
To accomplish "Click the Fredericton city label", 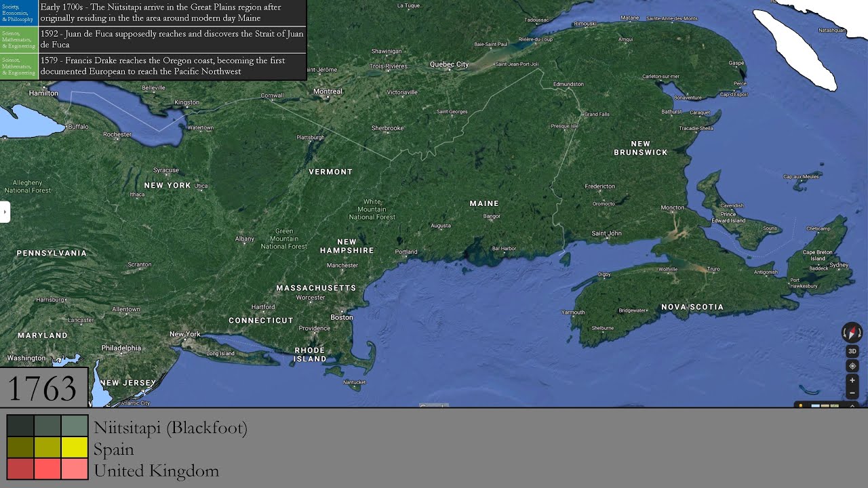I will [600, 186].
